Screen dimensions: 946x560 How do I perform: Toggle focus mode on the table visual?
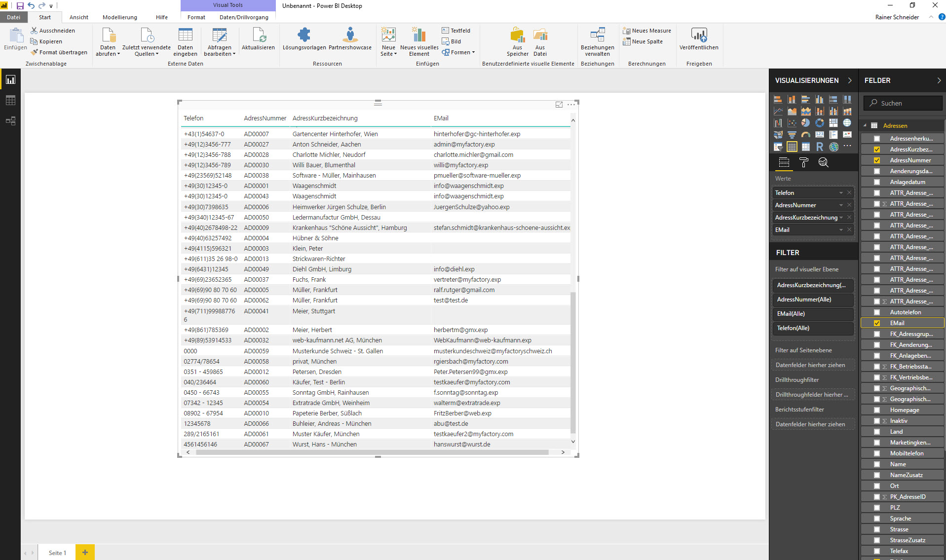pyautogui.click(x=559, y=105)
